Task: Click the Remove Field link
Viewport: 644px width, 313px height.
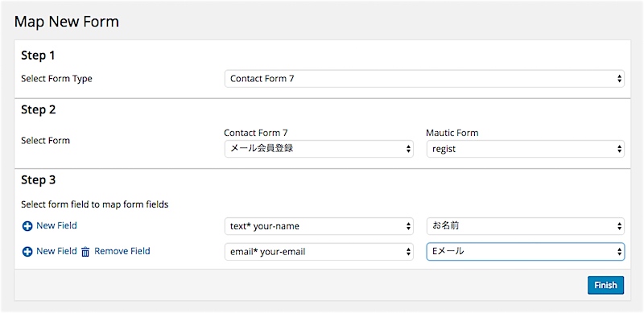Action: (122, 251)
